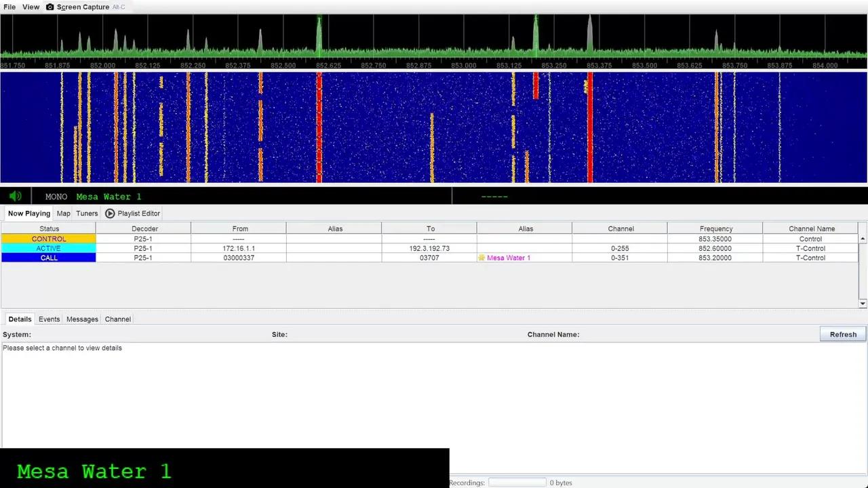Click the To talkgroup 03707

pyautogui.click(x=429, y=258)
